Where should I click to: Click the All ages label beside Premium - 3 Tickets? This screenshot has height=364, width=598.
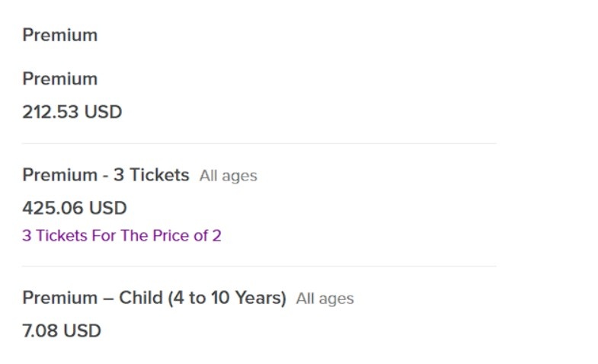click(228, 176)
